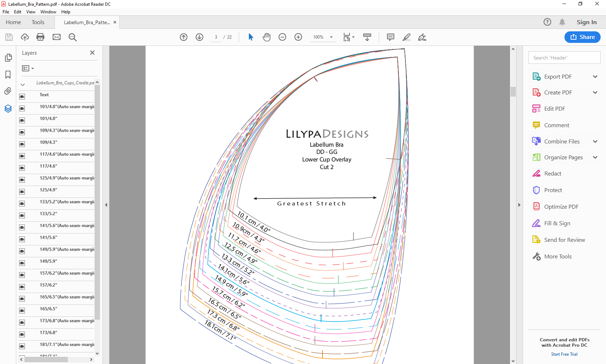Viewport: 606px width, 364px height.
Task: Open the attachments paperclip icon
Action: [x=8, y=91]
